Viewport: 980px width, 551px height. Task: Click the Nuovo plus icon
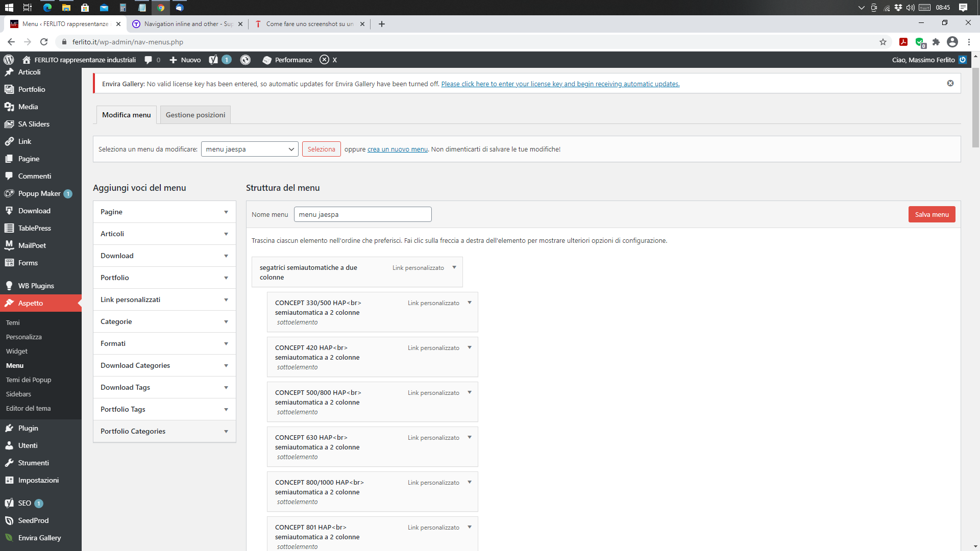tap(174, 60)
